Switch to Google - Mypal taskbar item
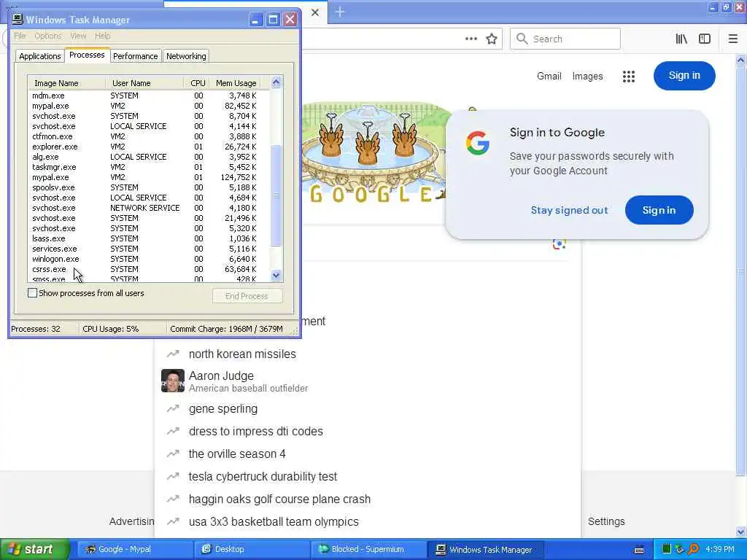 135,550
